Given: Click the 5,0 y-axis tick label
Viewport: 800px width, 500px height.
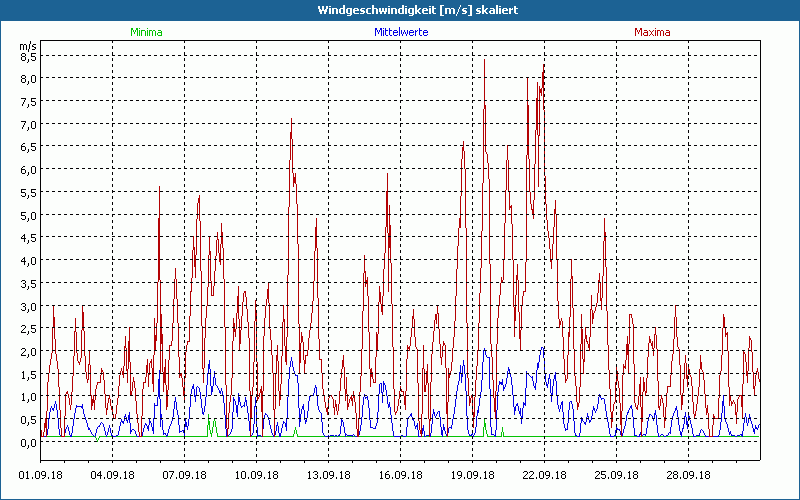Looking at the screenshot, I should [29, 215].
